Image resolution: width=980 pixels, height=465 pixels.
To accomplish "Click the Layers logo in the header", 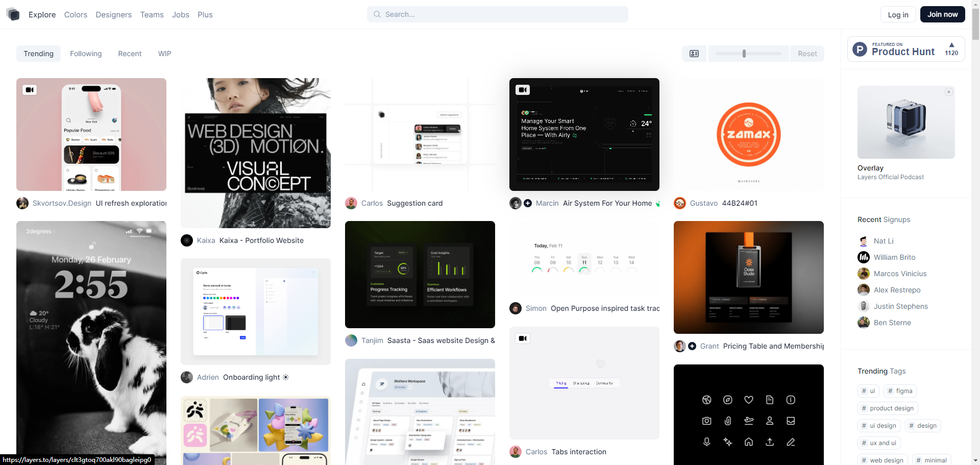I will point(13,14).
